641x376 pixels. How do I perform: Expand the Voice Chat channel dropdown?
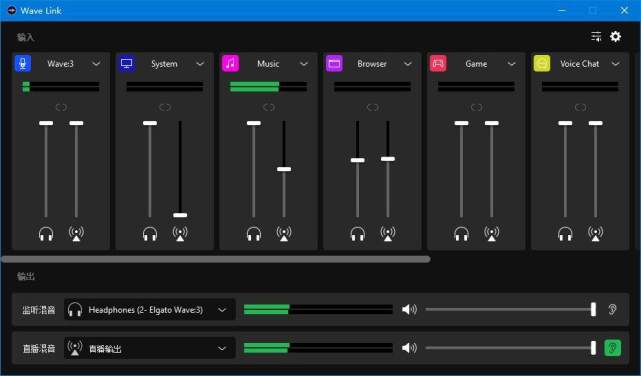coord(615,64)
